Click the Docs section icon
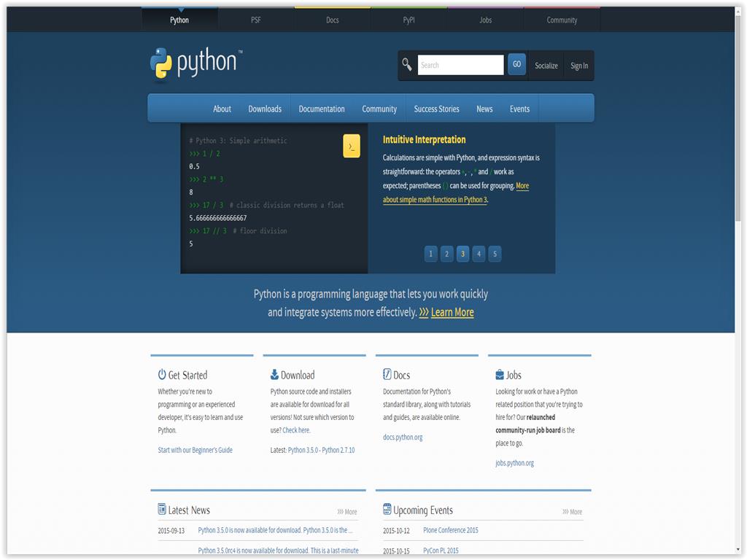747x560 pixels. click(x=387, y=375)
